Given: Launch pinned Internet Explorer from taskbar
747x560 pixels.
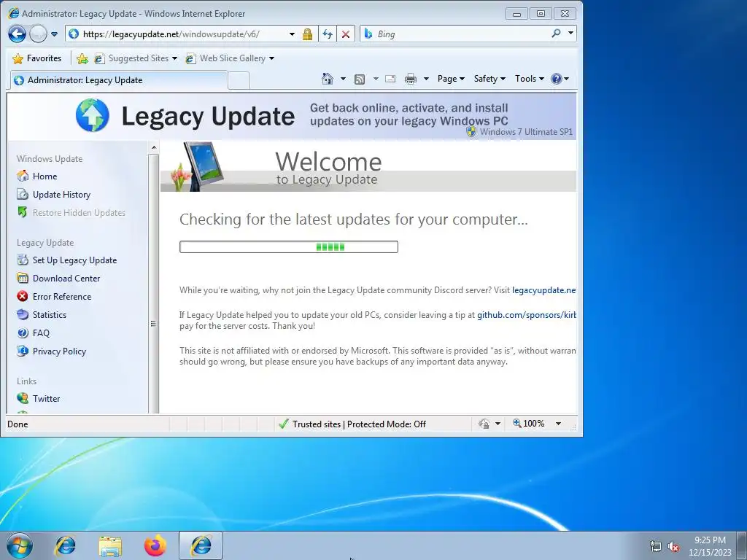Looking at the screenshot, I should tap(65, 545).
